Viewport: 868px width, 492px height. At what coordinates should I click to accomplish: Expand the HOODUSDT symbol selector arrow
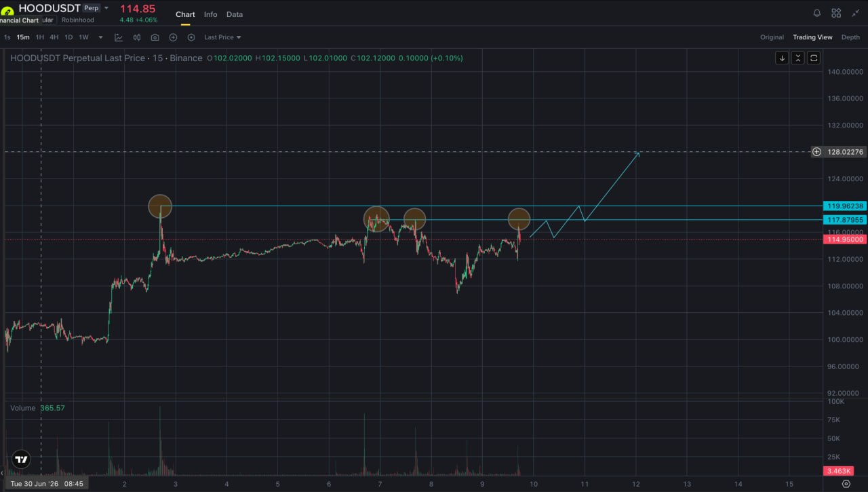coord(106,8)
